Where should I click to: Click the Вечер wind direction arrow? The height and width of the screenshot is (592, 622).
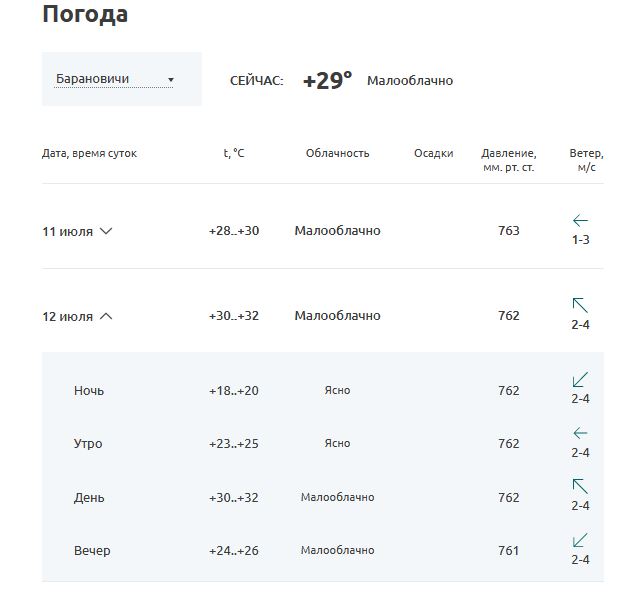580,540
